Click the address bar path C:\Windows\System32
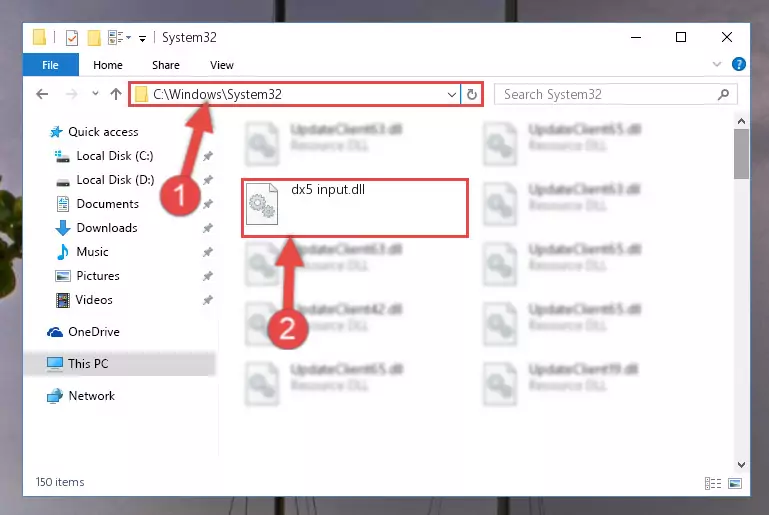Image resolution: width=769 pixels, height=515 pixels. point(217,94)
